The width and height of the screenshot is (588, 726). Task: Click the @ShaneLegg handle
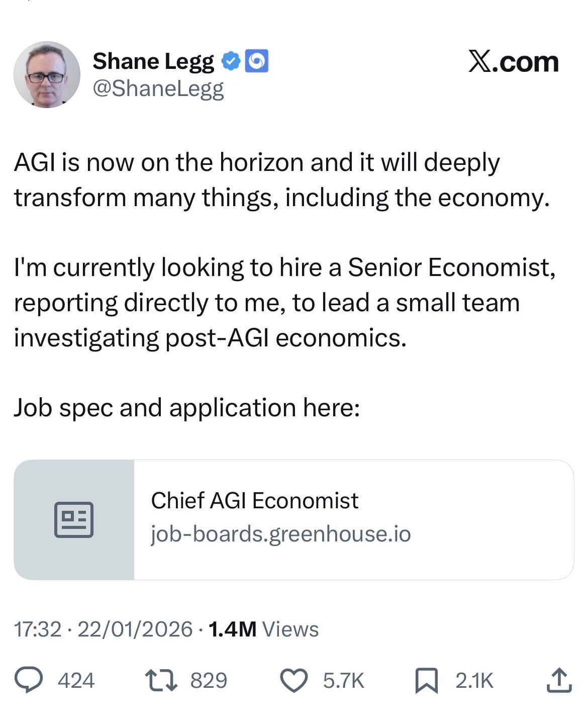[158, 88]
